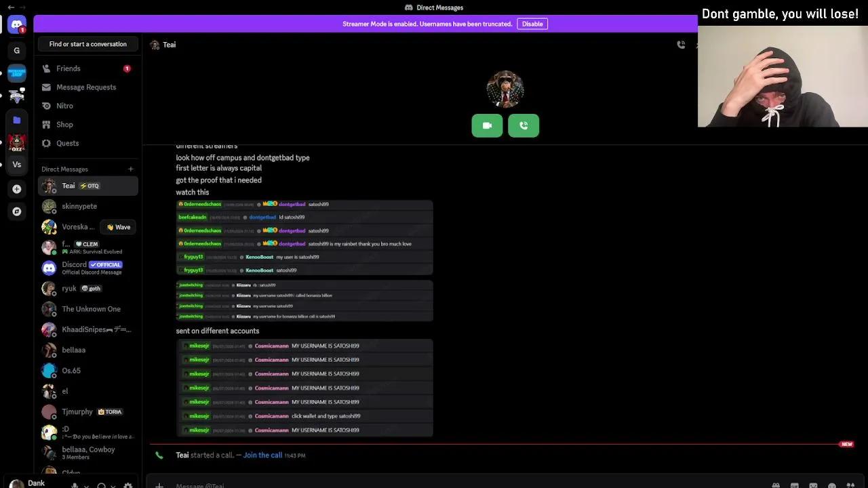
Task: Open the Friends tab
Action: pyautogui.click(x=88, y=68)
